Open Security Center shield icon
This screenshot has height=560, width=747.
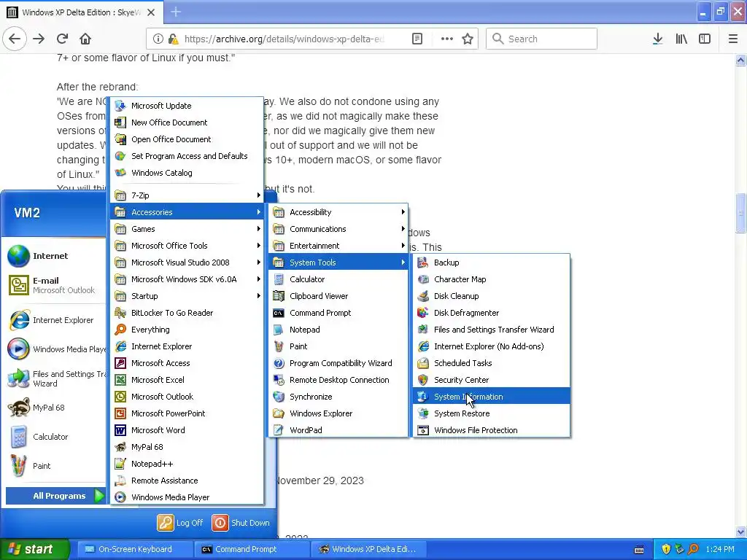tap(422, 379)
